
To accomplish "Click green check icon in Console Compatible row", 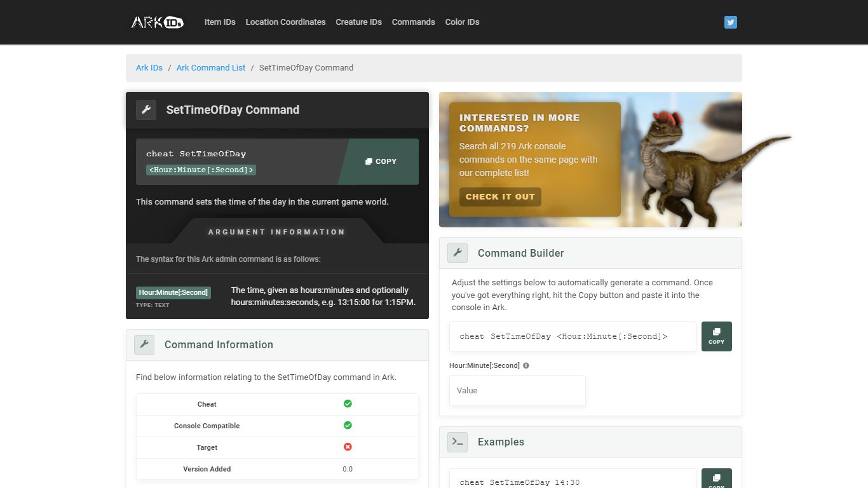I will pos(348,425).
